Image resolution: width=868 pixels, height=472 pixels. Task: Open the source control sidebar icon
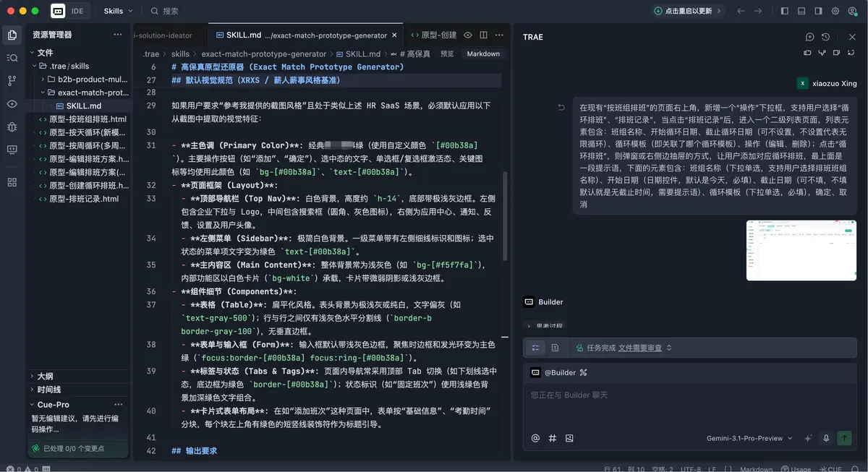[12, 80]
